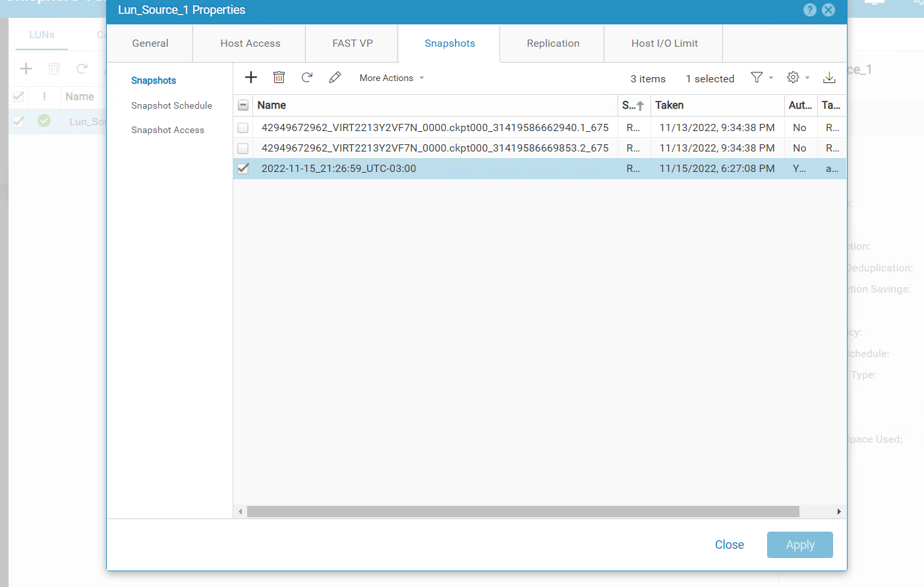
Task: Export snapshot list with download icon
Action: tap(829, 78)
